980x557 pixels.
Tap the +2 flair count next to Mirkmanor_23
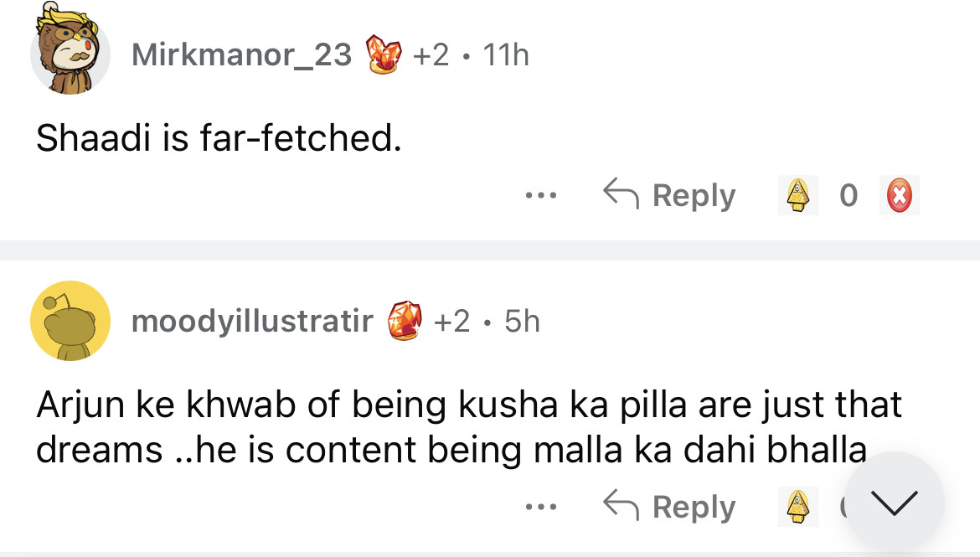pos(431,55)
